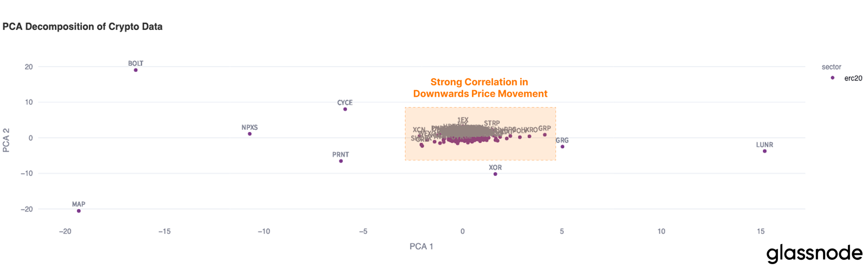Image resolution: width=868 pixels, height=269 pixels.
Task: Click the sector legend title
Action: click(831, 67)
